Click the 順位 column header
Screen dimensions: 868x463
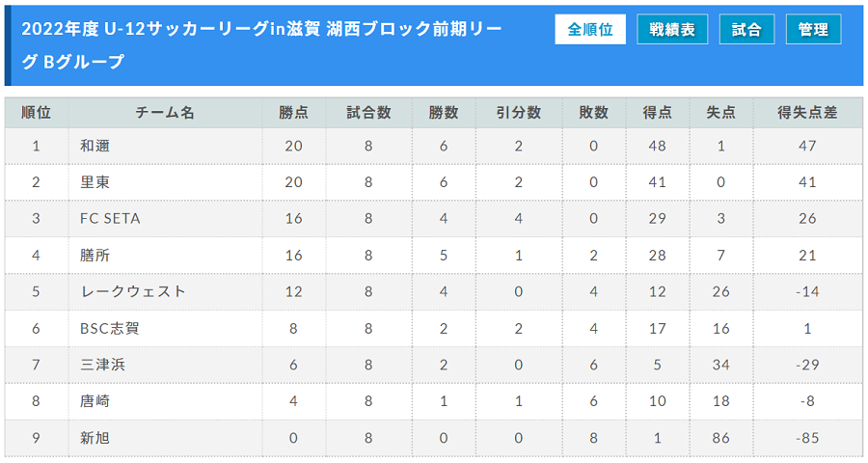point(37,113)
